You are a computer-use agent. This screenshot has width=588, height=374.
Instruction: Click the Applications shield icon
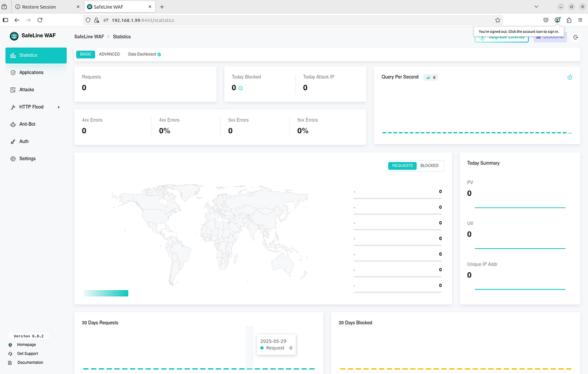coord(13,73)
